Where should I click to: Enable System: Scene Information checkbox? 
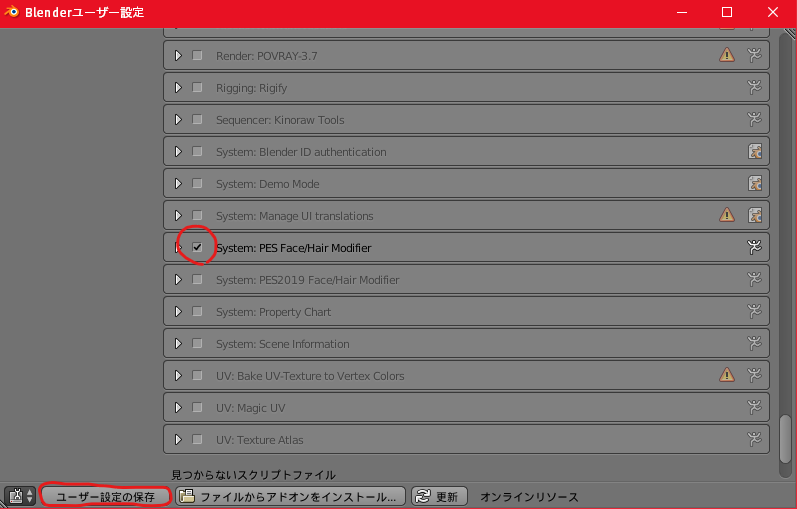(x=197, y=343)
